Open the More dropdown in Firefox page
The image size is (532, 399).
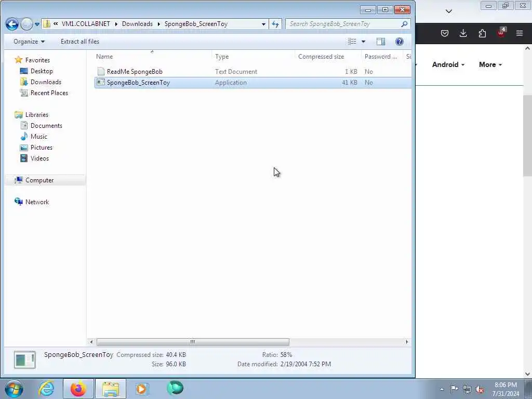pos(490,64)
